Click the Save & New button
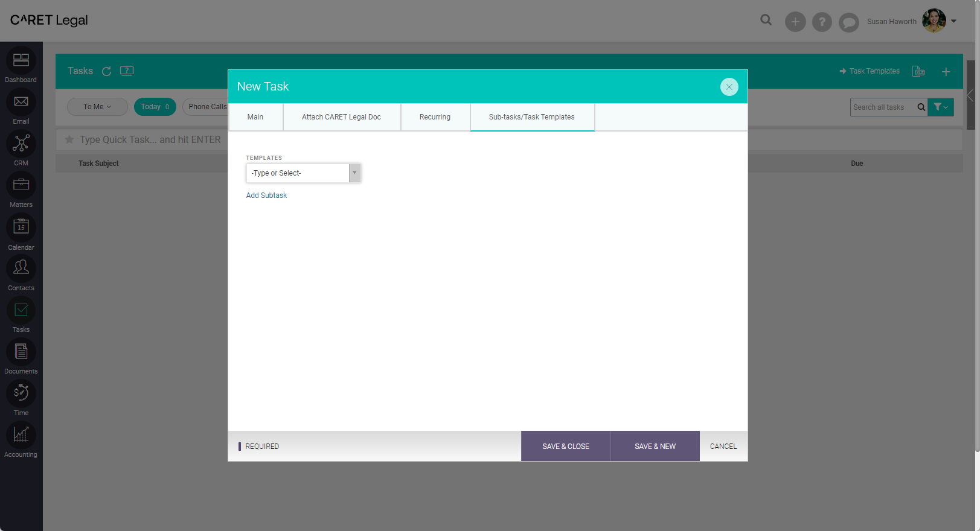 [655, 447]
